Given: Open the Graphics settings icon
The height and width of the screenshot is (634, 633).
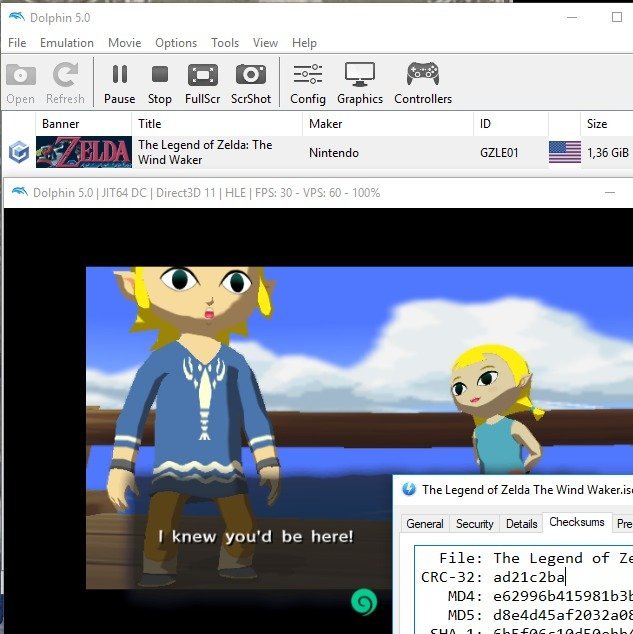Looking at the screenshot, I should (x=360, y=82).
